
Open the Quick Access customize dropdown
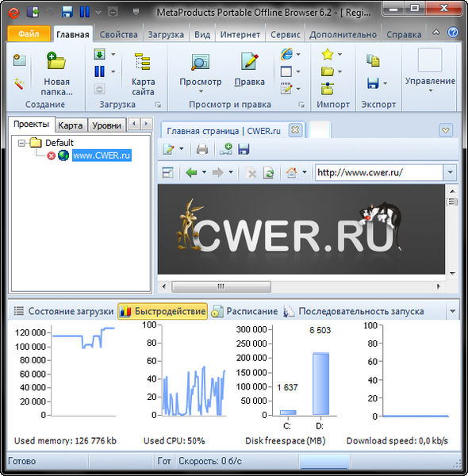(x=136, y=12)
